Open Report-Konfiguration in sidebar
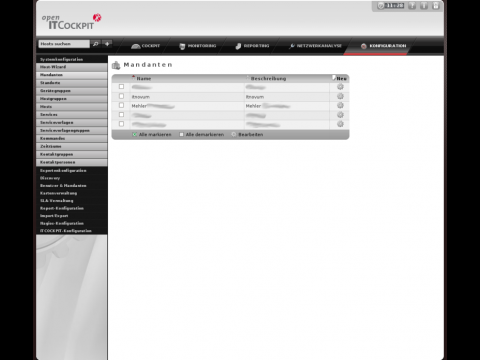480x360 pixels. [62, 208]
